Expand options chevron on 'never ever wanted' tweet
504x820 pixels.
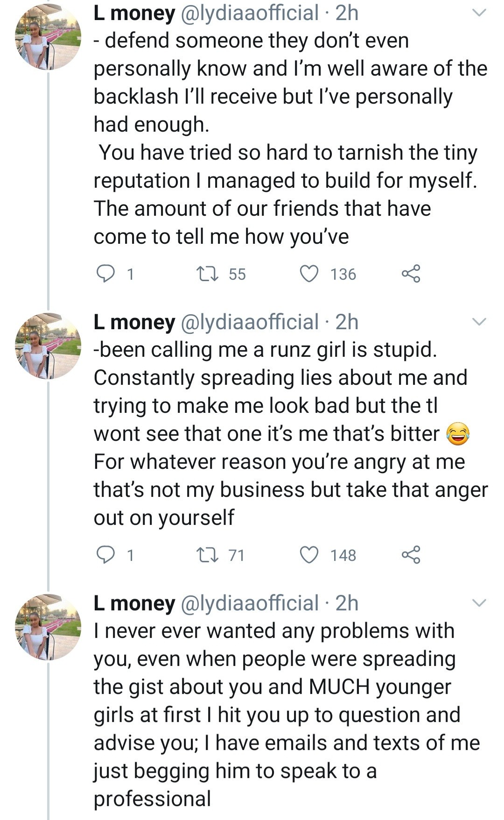pos(479,603)
